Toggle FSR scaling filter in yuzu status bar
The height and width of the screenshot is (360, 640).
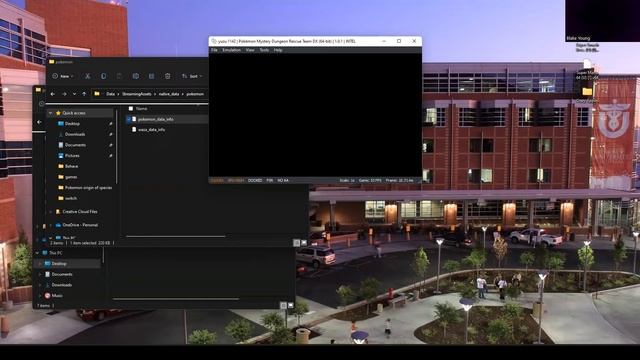coord(270,180)
